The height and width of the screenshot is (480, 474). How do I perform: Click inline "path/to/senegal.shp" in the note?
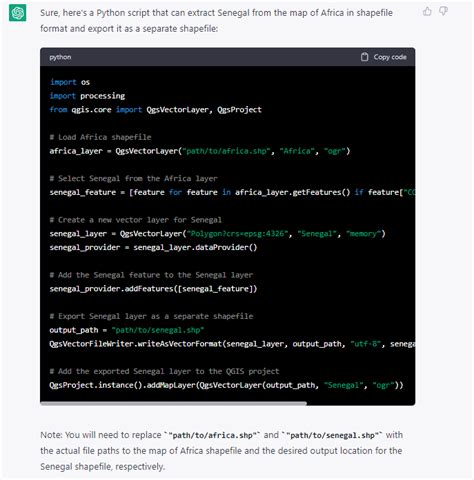[x=332, y=435]
